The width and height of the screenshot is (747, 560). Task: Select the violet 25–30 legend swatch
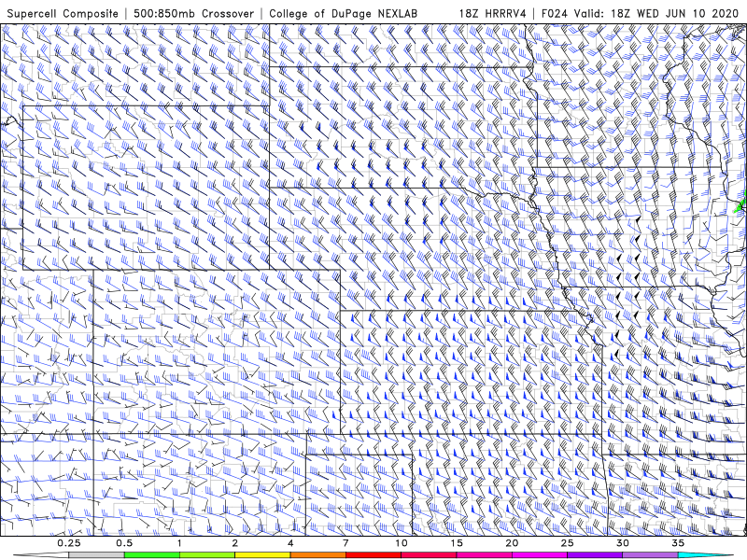click(595, 555)
